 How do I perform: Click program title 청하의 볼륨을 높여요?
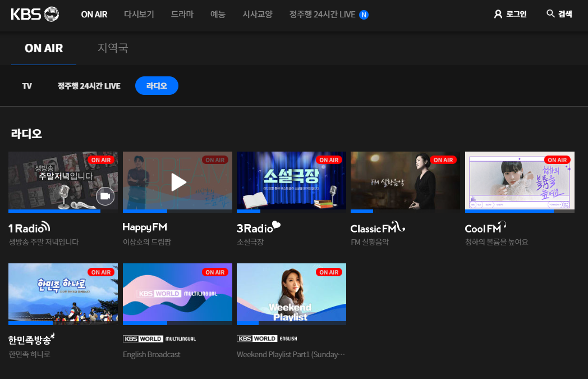click(497, 242)
